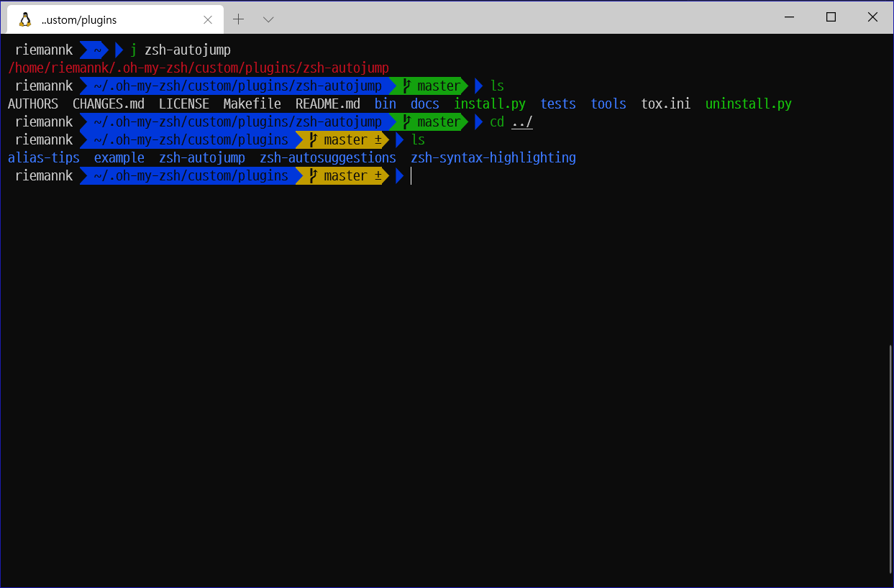The image size is (894, 588).
Task: Click zsh-autojump in the plugins listing
Action: click(x=202, y=157)
